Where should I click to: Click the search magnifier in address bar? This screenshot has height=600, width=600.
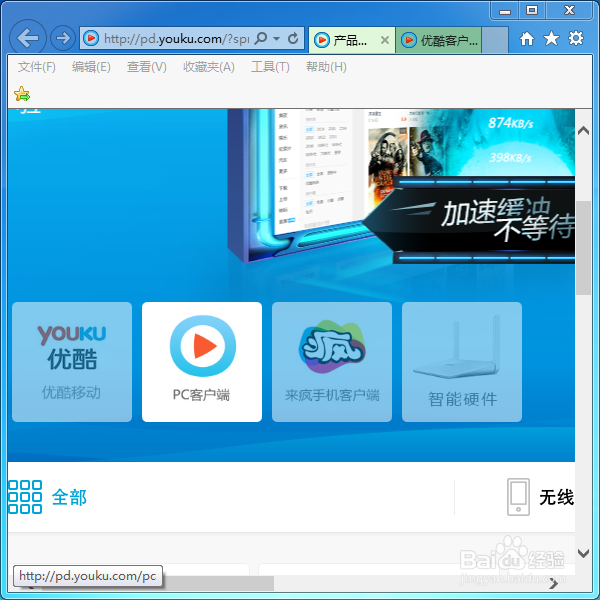point(261,38)
